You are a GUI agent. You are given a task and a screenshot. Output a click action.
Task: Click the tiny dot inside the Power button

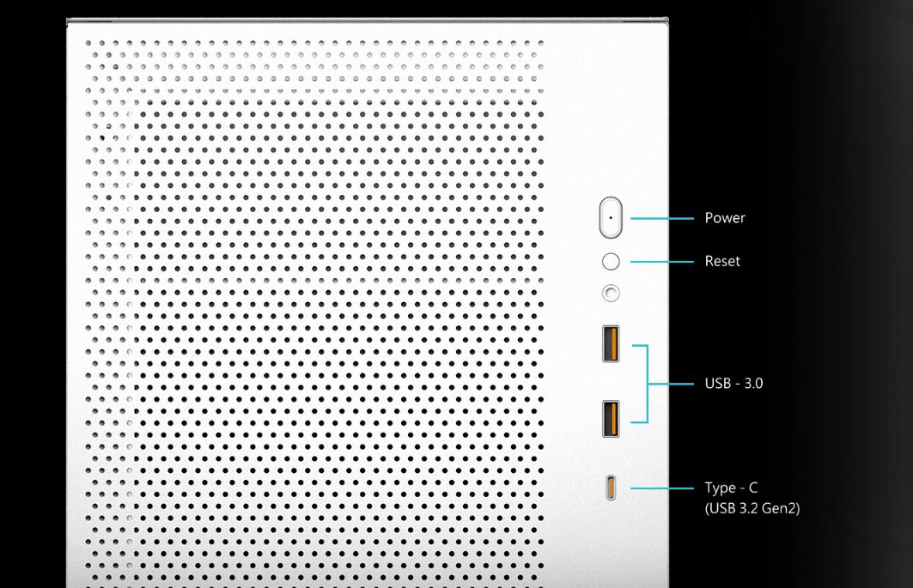(x=611, y=217)
